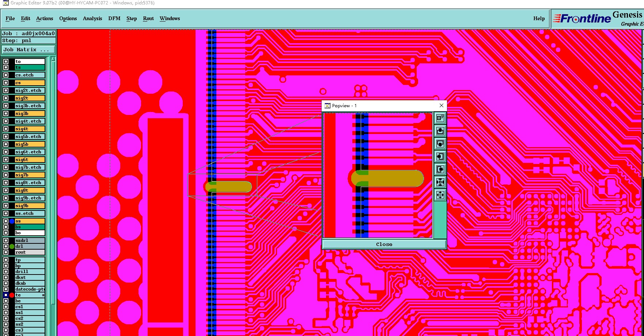Click the small marker on te layer row
Image resolution: width=644 pixels, height=336 pixels.
(43, 295)
